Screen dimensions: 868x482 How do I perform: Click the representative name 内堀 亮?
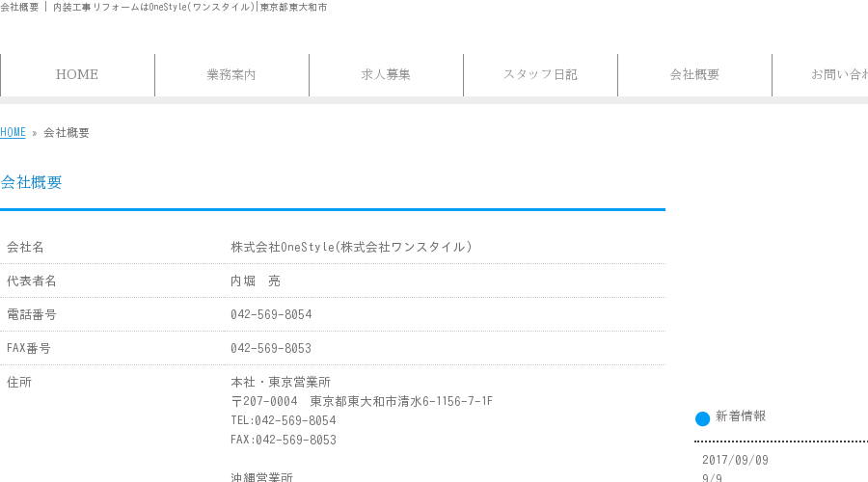(256, 281)
